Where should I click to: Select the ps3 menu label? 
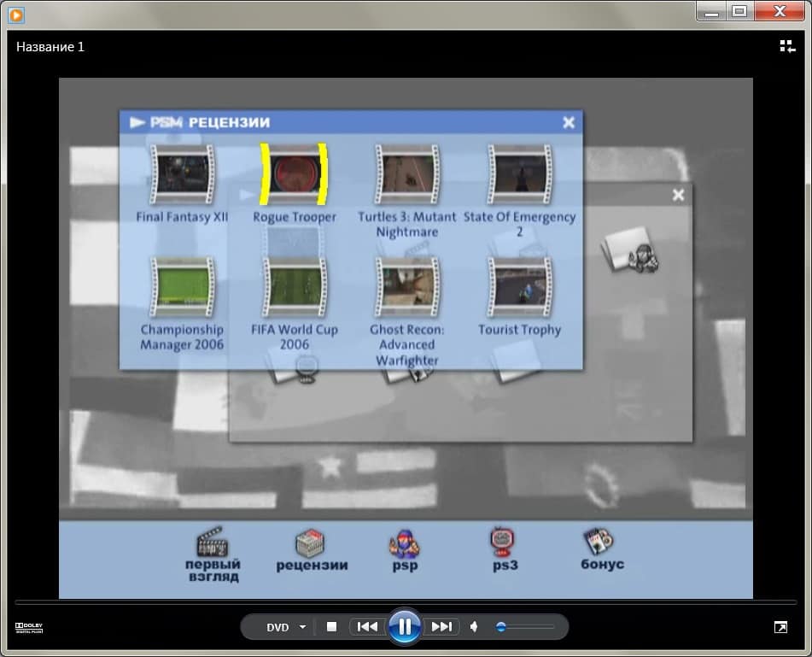click(x=505, y=565)
